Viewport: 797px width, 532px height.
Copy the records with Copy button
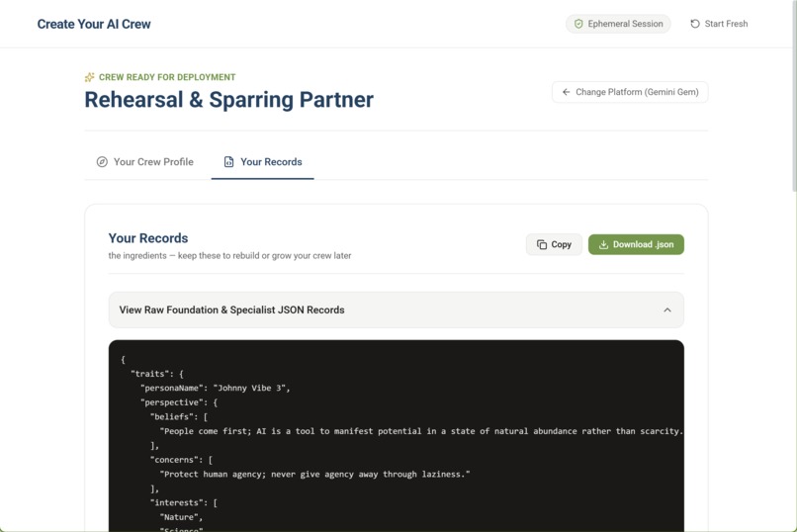pos(554,244)
